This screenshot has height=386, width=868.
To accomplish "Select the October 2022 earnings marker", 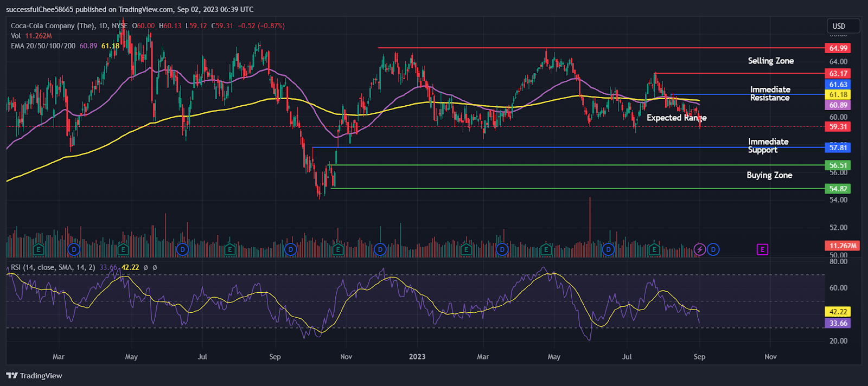I will click(x=338, y=249).
